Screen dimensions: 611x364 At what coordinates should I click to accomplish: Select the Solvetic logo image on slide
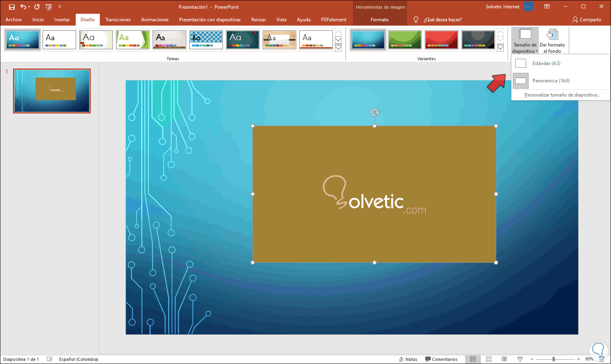374,194
